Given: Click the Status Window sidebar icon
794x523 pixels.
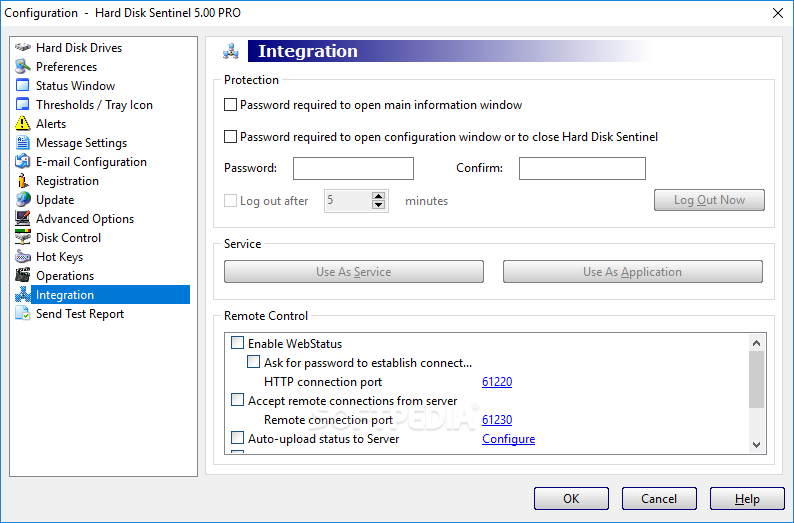Looking at the screenshot, I should (23, 86).
